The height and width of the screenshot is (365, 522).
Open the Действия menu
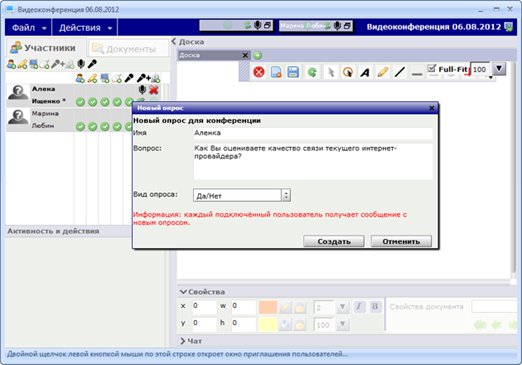coord(85,27)
